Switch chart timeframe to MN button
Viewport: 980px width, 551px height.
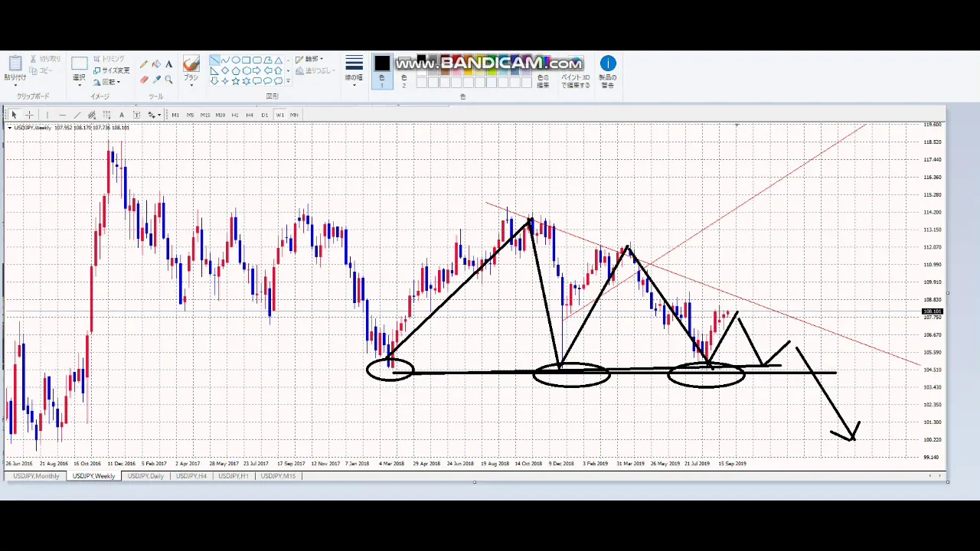pyautogui.click(x=294, y=115)
